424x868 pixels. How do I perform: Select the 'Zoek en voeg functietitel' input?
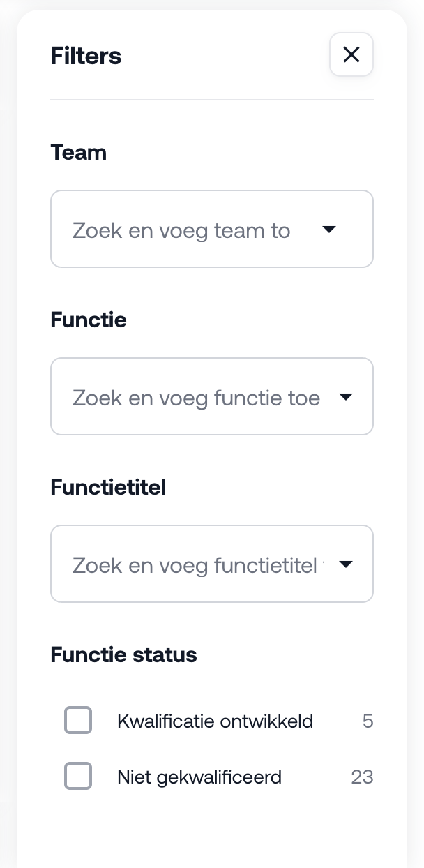195,565
